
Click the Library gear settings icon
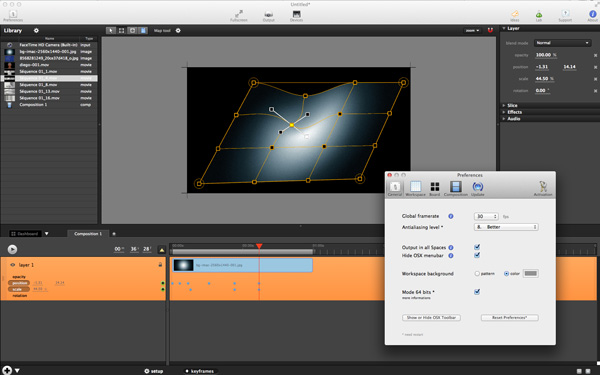click(36, 30)
